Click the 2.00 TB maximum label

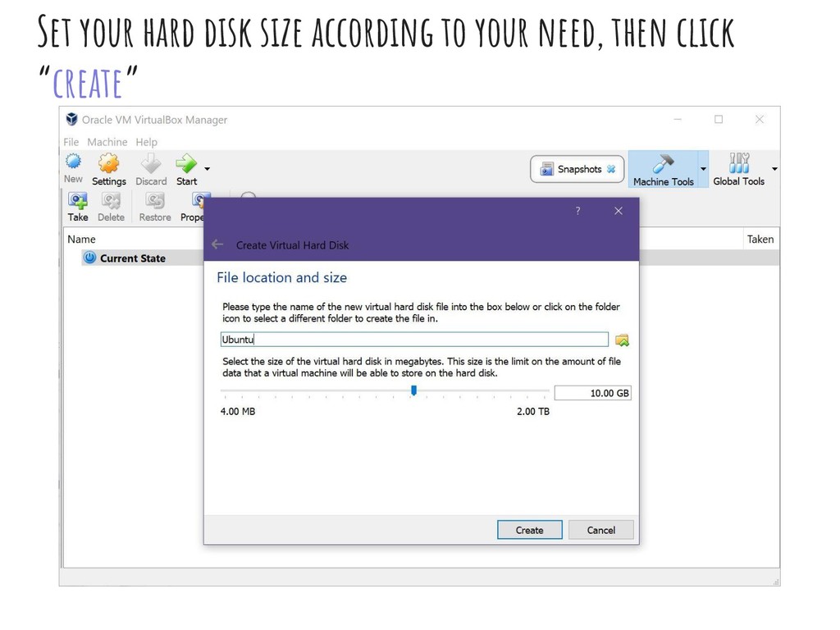(x=533, y=412)
